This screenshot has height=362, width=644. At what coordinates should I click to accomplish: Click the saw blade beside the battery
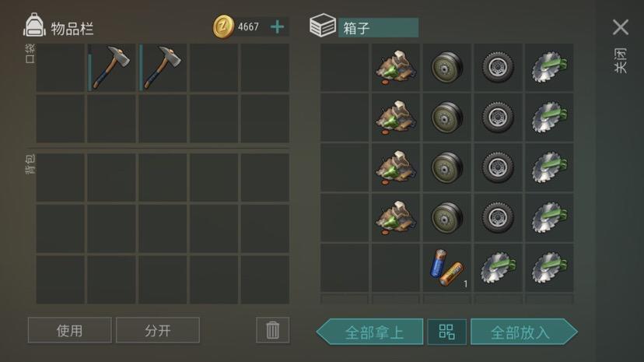click(x=498, y=268)
